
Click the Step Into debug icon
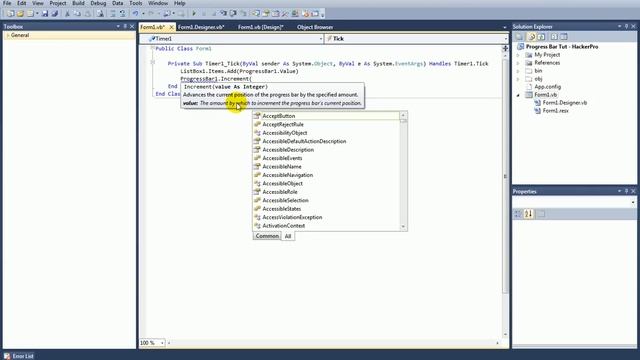tap(223, 13)
